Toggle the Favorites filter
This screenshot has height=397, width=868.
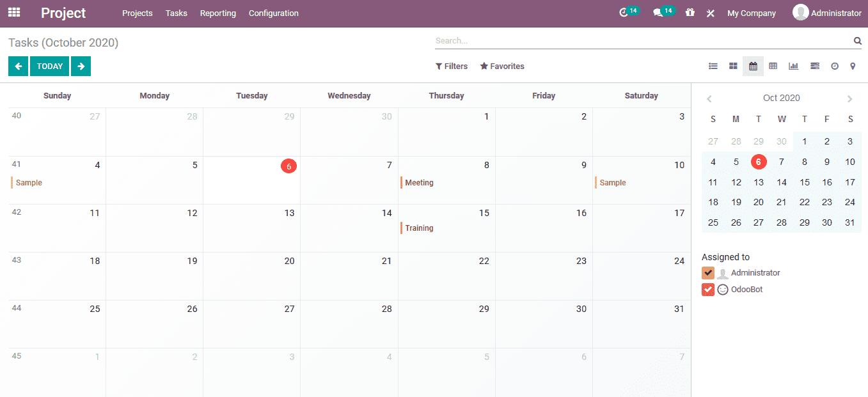(502, 66)
